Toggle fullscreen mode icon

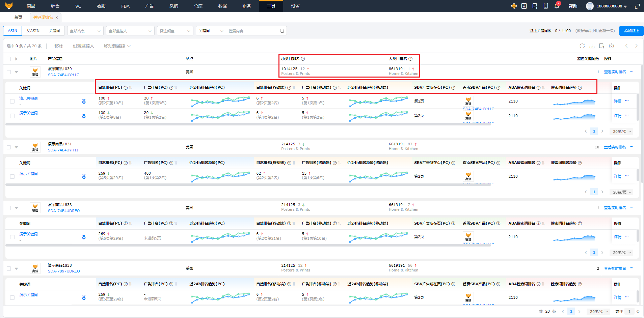click(x=637, y=6)
